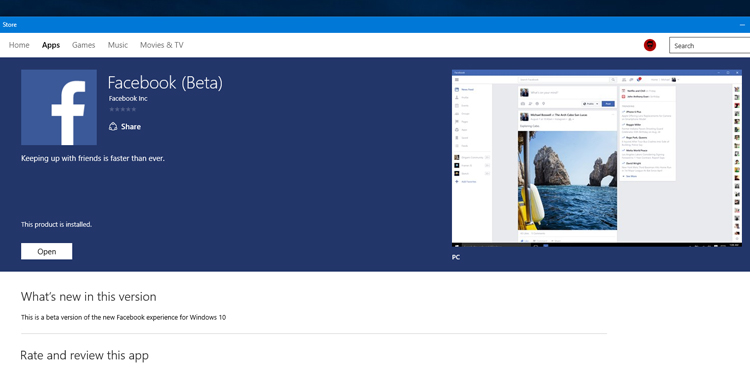Select the Apps tab
750x369 pixels.
point(51,45)
